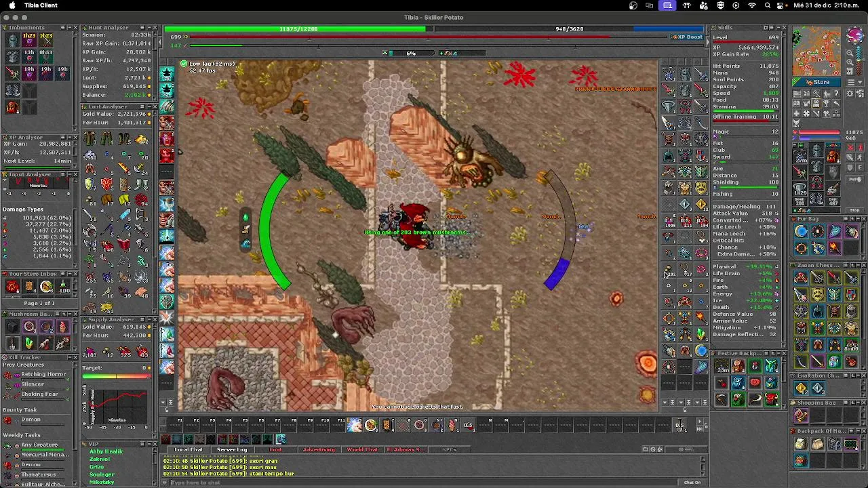
Task: Click the potion with 100 in Store Inbox
Action: click(63, 287)
